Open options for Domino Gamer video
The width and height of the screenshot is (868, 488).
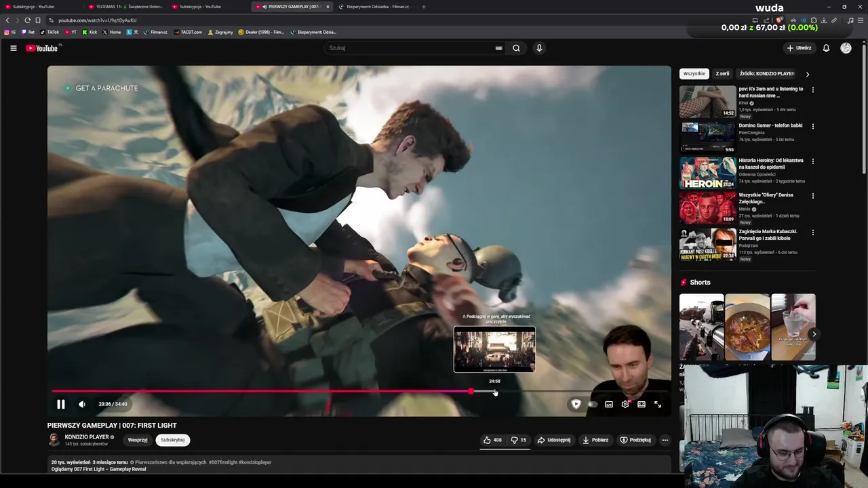pos(813,126)
